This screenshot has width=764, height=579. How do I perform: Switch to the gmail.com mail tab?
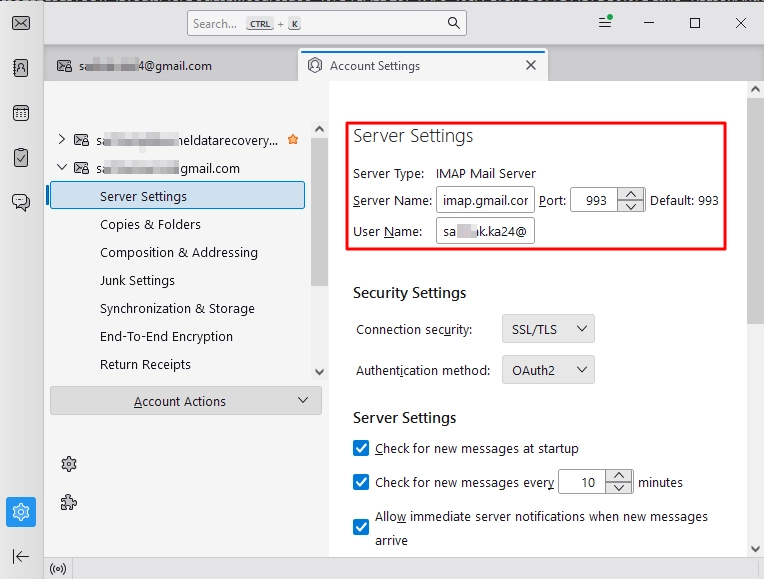click(x=171, y=66)
